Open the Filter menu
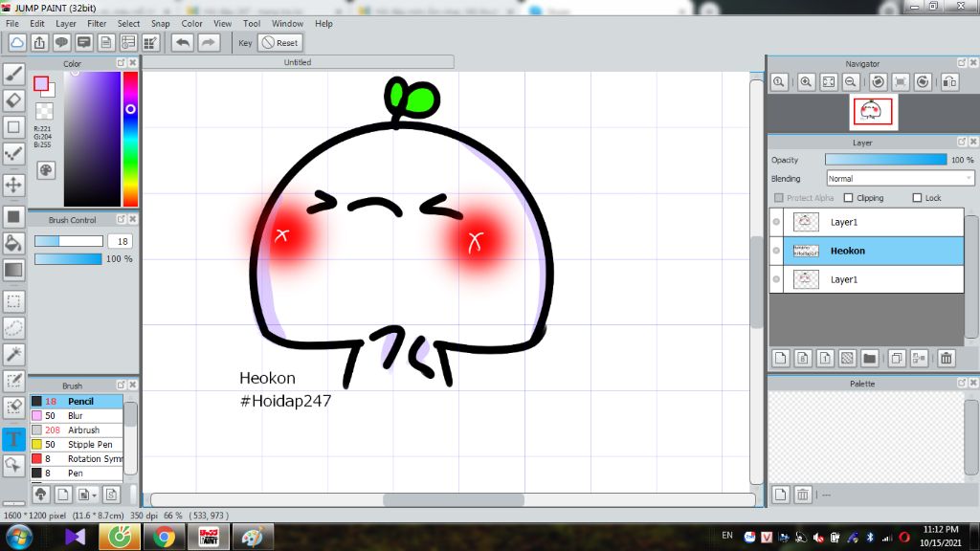The width and height of the screenshot is (980, 551). (97, 24)
